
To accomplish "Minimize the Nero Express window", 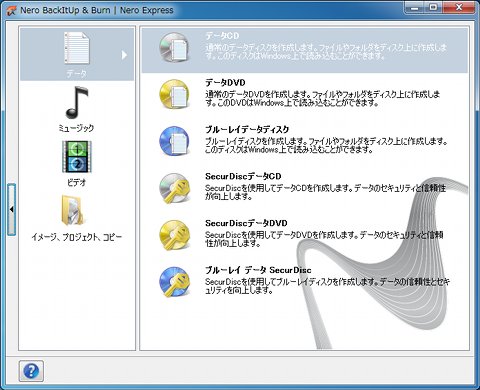I will (x=415, y=7).
